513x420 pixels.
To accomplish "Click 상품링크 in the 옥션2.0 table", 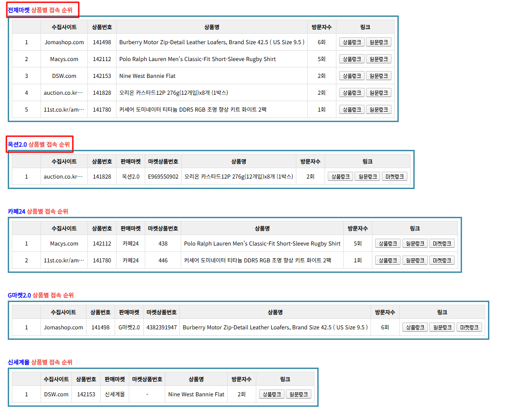I will click(x=340, y=177).
